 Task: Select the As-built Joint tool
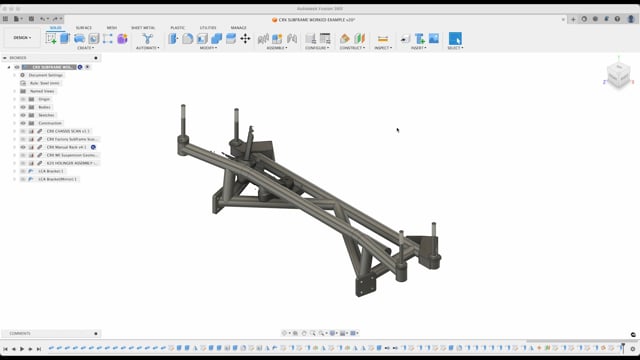click(291, 38)
